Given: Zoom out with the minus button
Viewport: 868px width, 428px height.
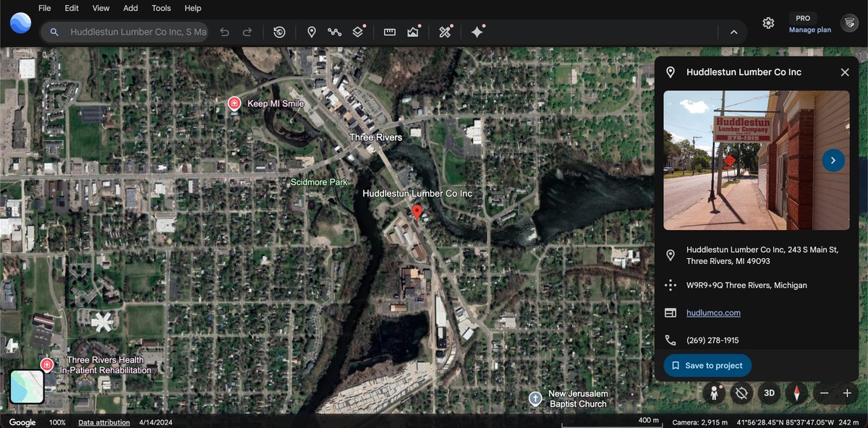Looking at the screenshot, I should 823,393.
